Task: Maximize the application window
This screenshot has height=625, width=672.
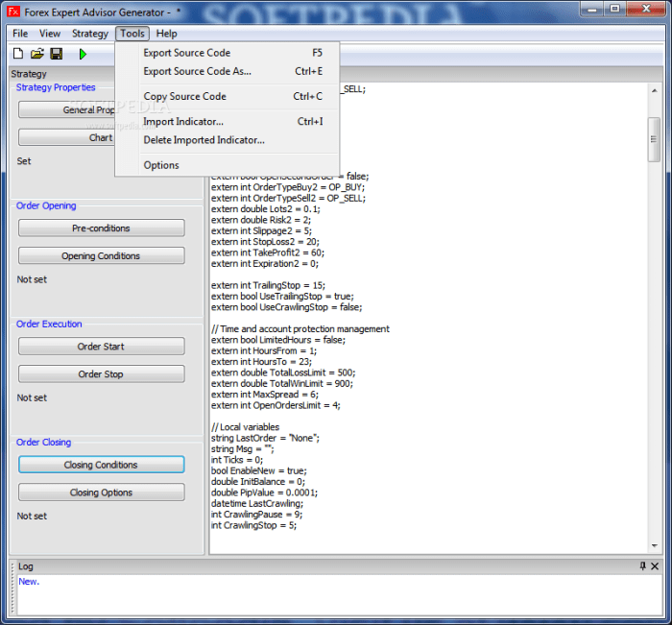Action: point(614,9)
